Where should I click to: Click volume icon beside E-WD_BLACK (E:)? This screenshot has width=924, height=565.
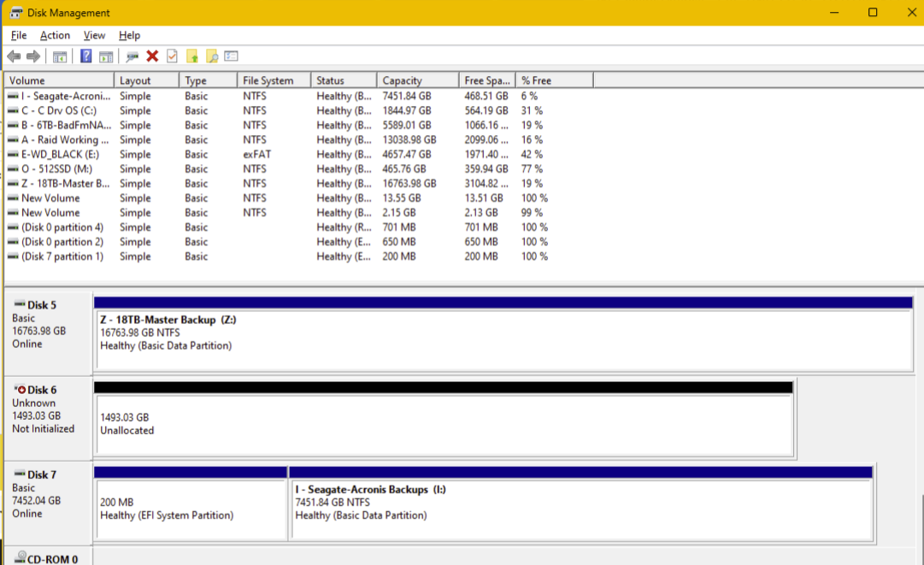pyautogui.click(x=13, y=155)
